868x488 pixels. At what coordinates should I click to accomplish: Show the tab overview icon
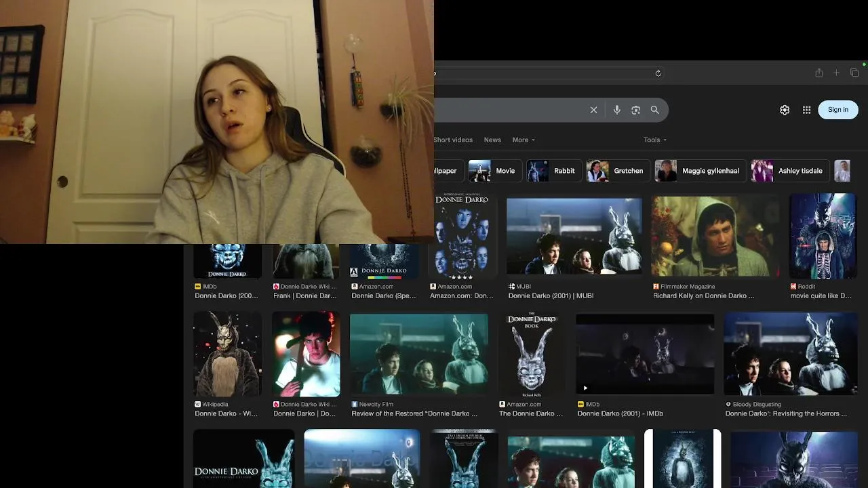point(854,73)
